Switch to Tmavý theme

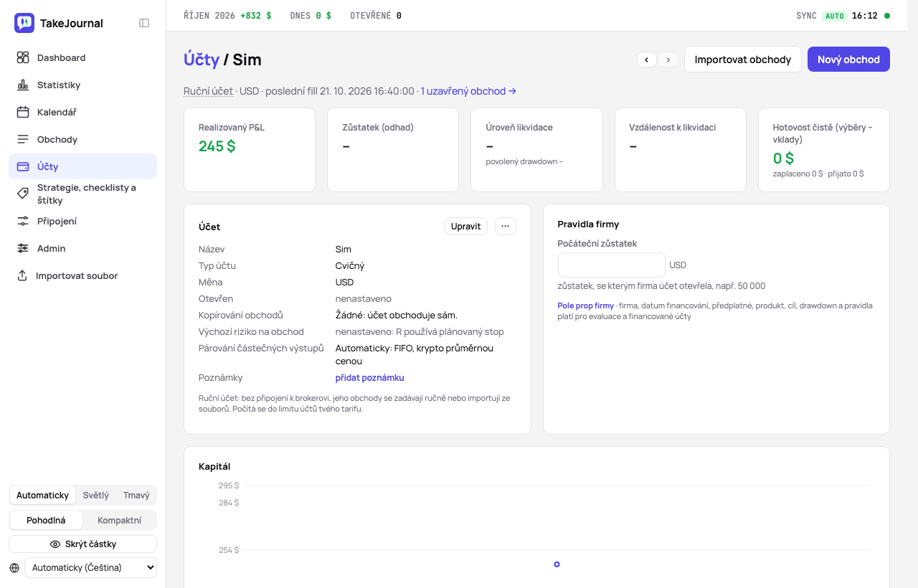136,495
